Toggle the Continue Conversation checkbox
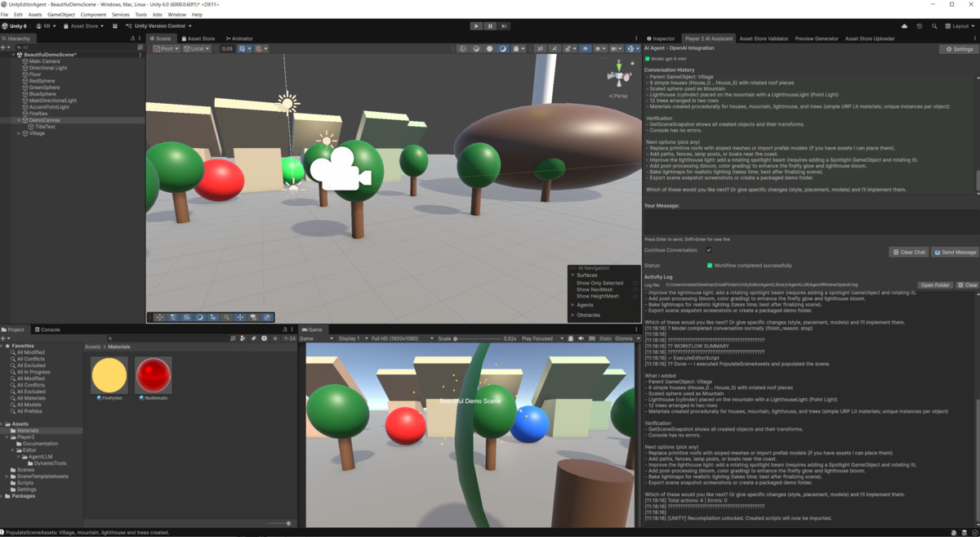This screenshot has height=537, width=980. point(709,250)
